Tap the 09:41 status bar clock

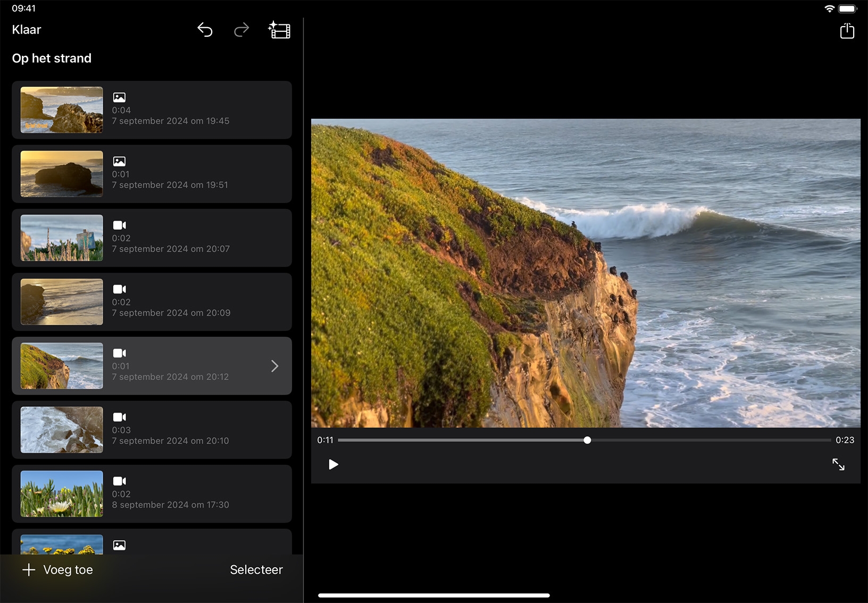[24, 9]
